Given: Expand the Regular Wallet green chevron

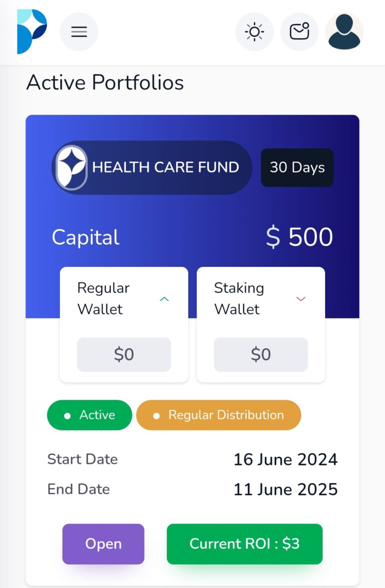Looking at the screenshot, I should pos(164,299).
